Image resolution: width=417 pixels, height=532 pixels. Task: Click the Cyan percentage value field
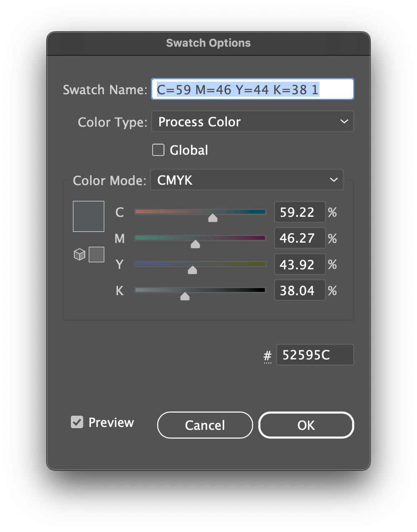pos(299,212)
